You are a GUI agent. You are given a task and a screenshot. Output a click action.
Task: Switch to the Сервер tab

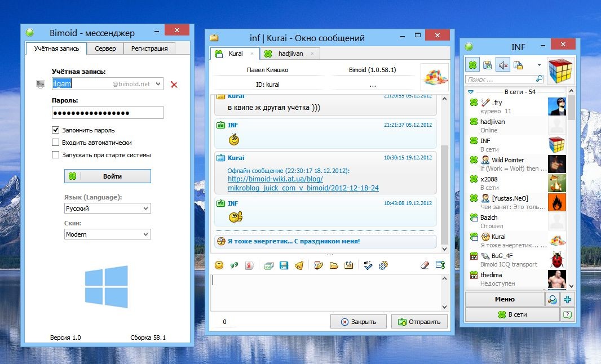tap(105, 48)
